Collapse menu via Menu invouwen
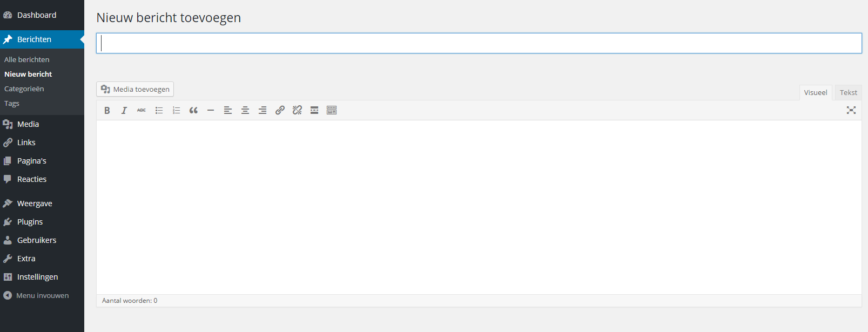This screenshot has width=868, height=332. coord(42,295)
